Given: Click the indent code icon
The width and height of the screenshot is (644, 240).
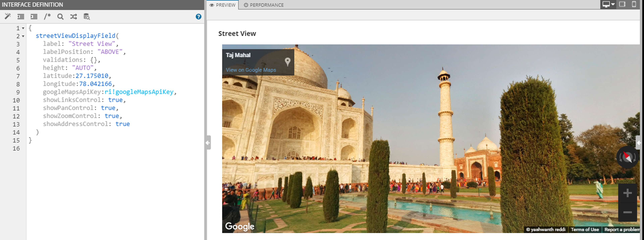Looking at the screenshot, I should click(x=34, y=16).
